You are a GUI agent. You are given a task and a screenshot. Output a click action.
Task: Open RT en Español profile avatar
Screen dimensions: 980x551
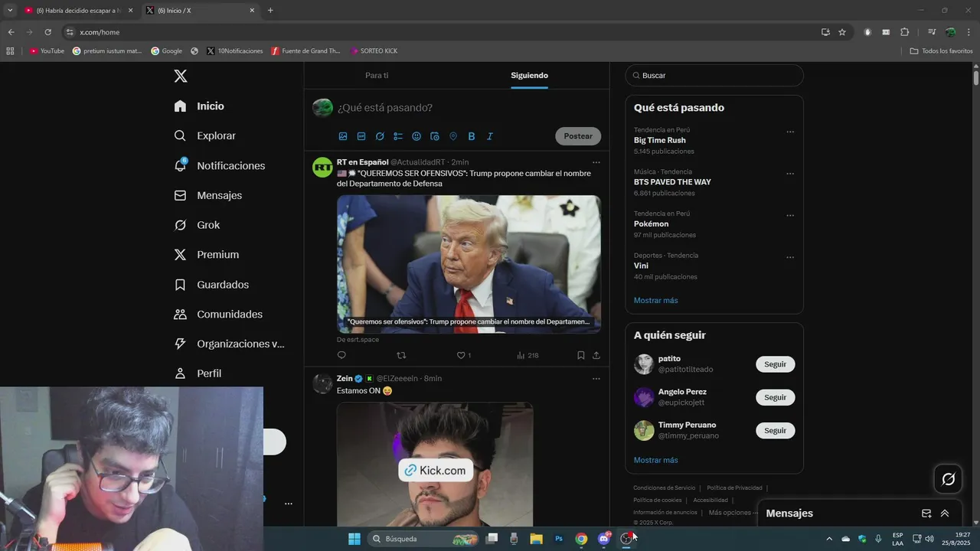point(322,167)
